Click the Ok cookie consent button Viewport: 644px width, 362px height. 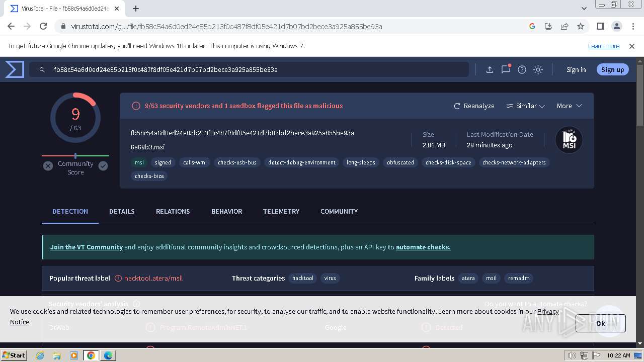tap(601, 323)
